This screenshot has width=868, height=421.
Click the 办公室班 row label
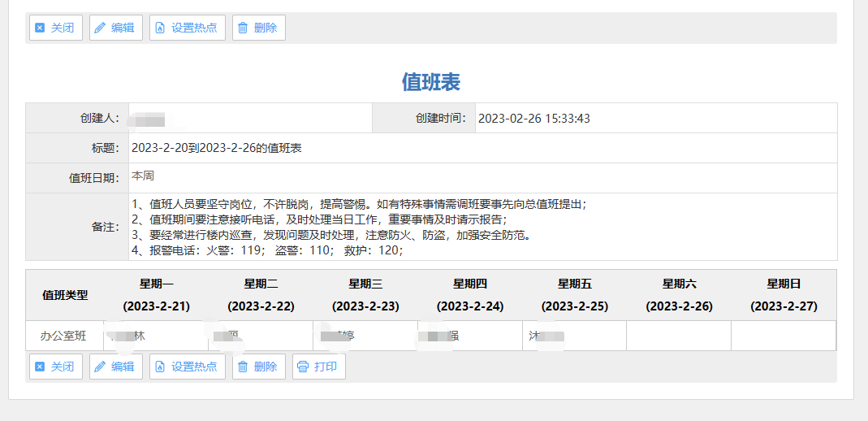click(63, 336)
